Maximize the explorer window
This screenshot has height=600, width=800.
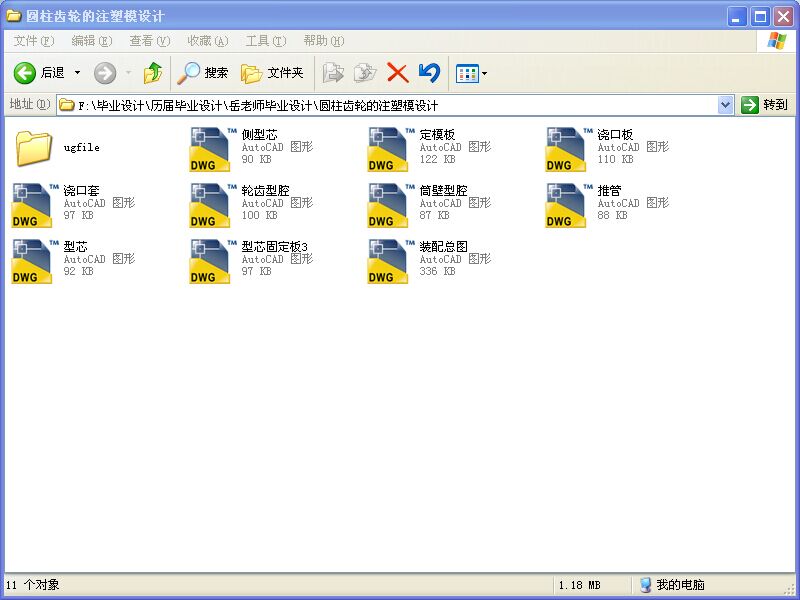pos(760,17)
